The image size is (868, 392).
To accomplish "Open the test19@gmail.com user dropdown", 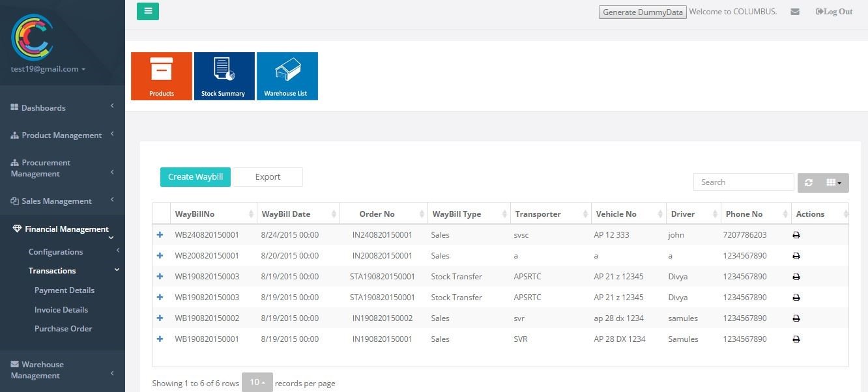I will click(48, 69).
